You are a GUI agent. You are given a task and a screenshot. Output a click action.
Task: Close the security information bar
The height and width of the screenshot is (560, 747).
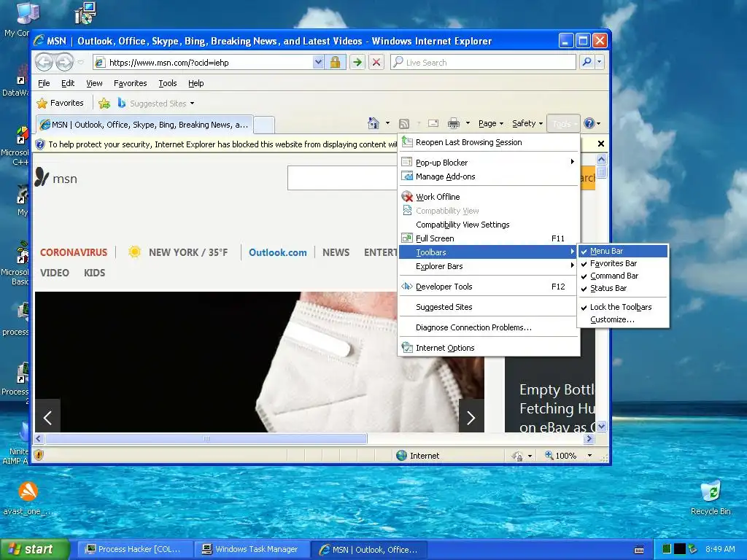(x=601, y=144)
